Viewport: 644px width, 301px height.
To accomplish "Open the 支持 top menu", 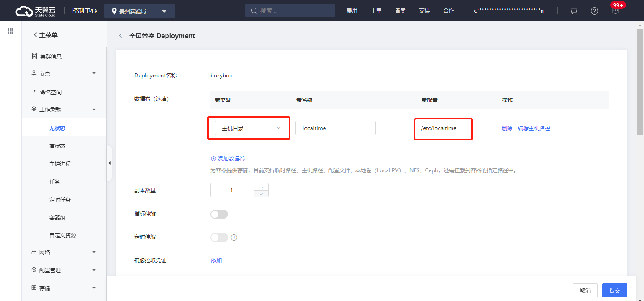I will tap(424, 11).
